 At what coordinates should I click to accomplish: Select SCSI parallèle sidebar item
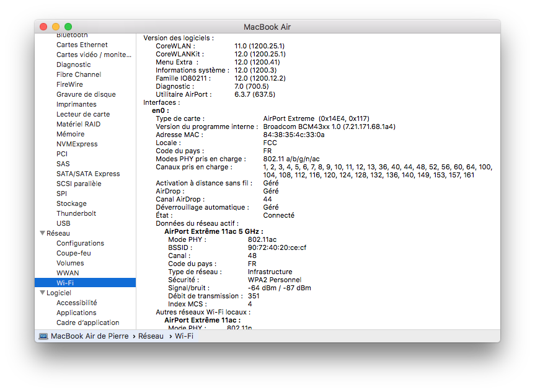pyautogui.click(x=79, y=184)
